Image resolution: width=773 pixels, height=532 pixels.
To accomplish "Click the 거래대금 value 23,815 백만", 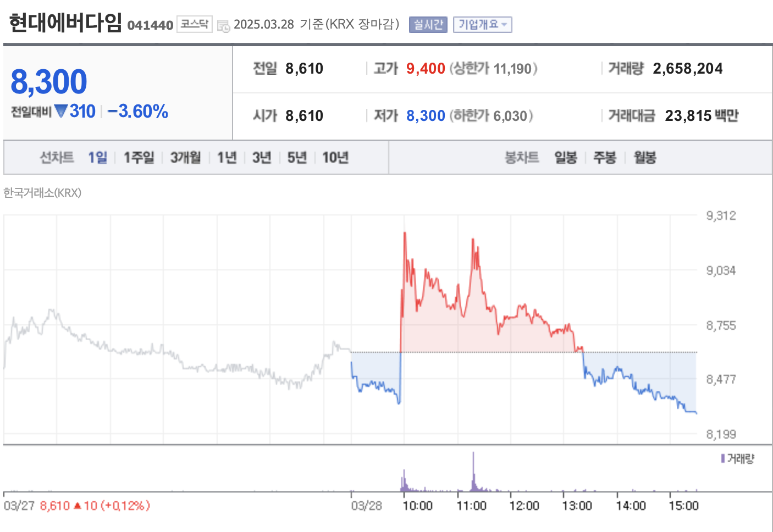I will point(702,116).
